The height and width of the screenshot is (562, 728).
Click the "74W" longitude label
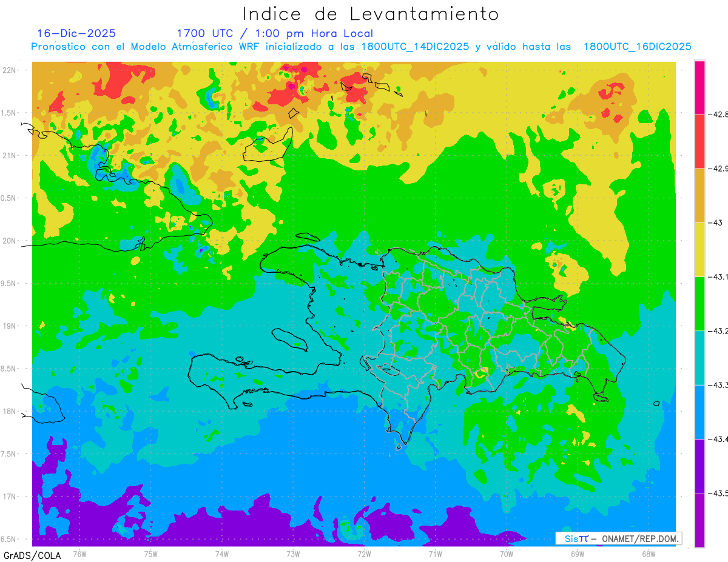coord(222,554)
